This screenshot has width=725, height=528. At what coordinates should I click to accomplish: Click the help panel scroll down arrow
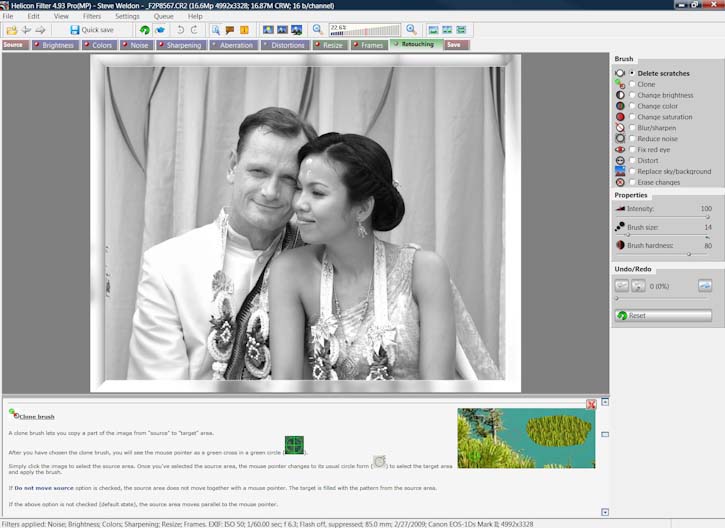click(x=605, y=512)
